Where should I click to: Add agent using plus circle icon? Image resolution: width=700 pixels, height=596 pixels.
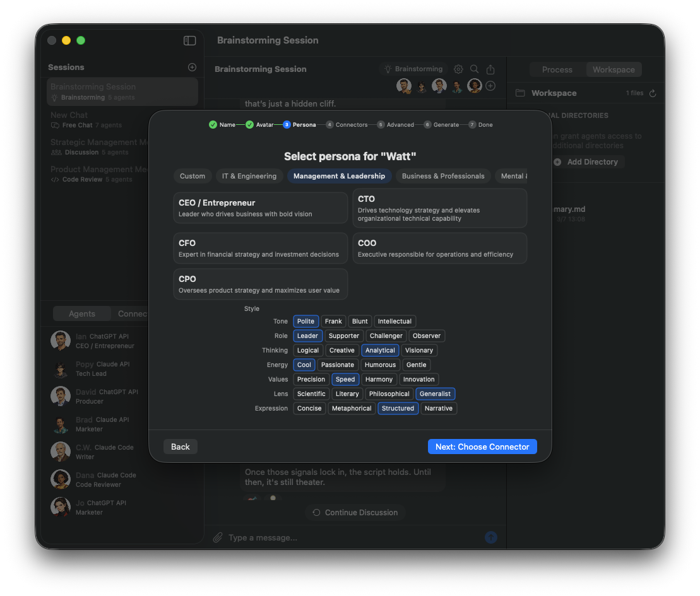click(x=490, y=86)
